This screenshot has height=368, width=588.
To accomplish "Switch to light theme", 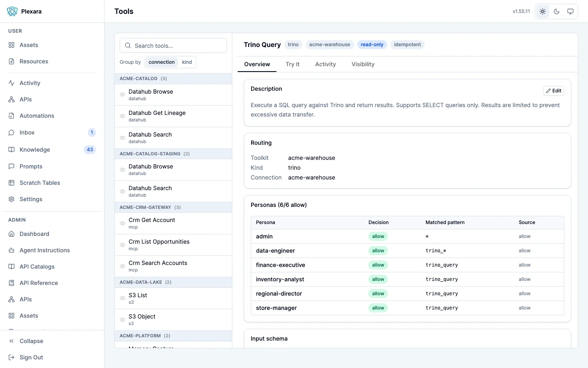I will pos(543,11).
